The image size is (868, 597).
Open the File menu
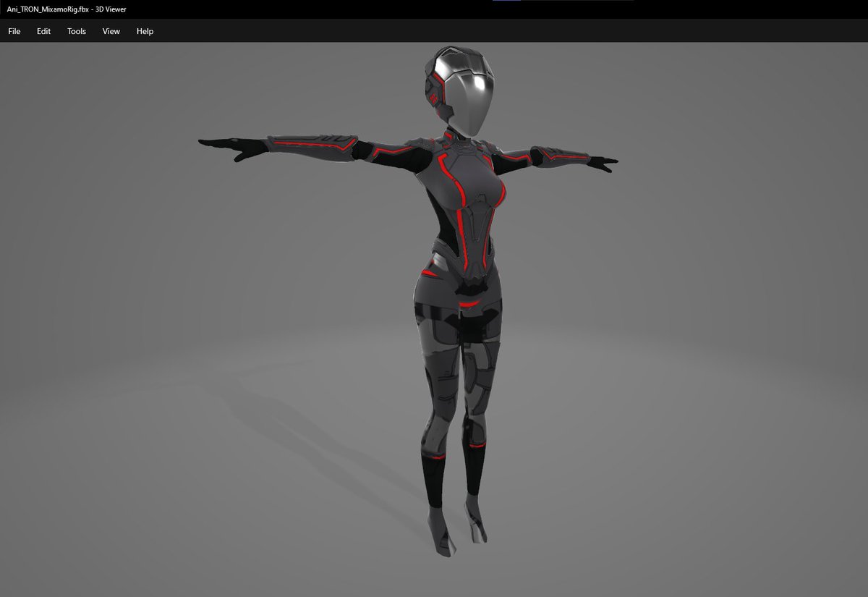14,31
